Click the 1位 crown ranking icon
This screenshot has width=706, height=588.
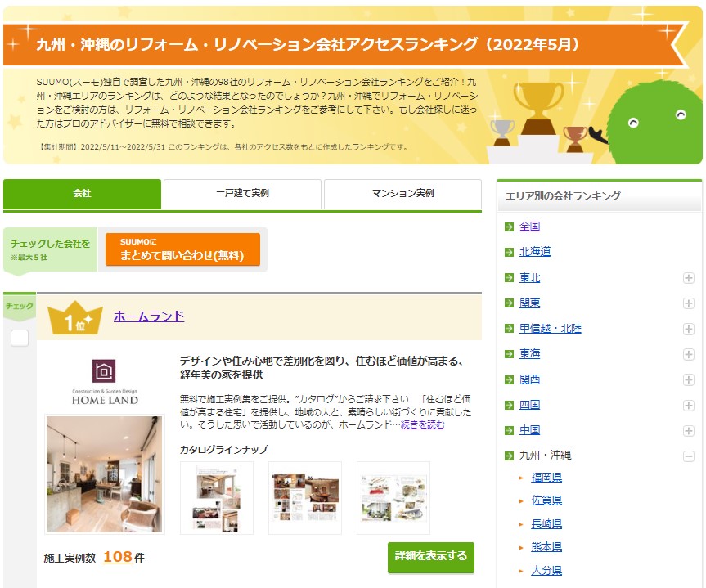click(75, 318)
